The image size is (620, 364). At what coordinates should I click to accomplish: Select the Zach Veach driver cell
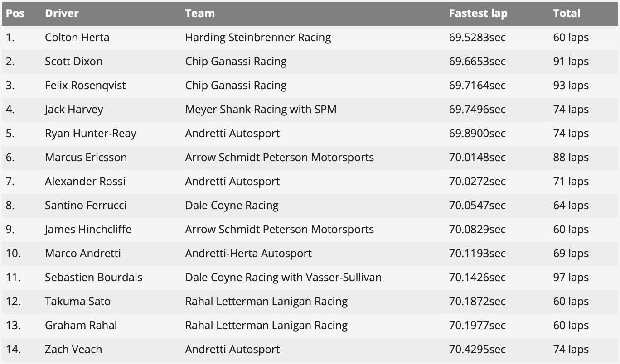[73, 350]
